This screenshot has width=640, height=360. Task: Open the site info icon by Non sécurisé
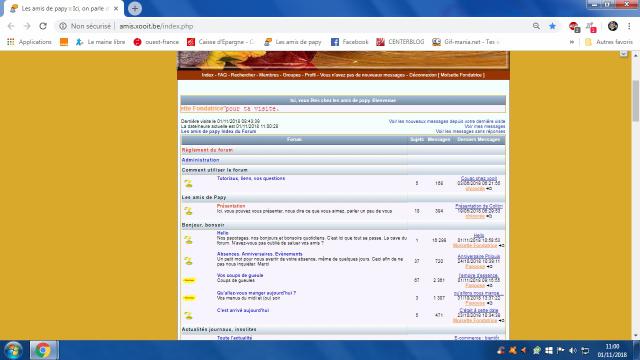(63, 26)
